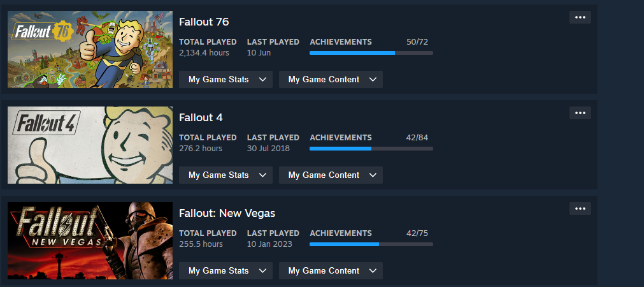Expand My Game Stats for Fallout 76
Image resolution: width=644 pixels, height=287 pixels.
[225, 79]
